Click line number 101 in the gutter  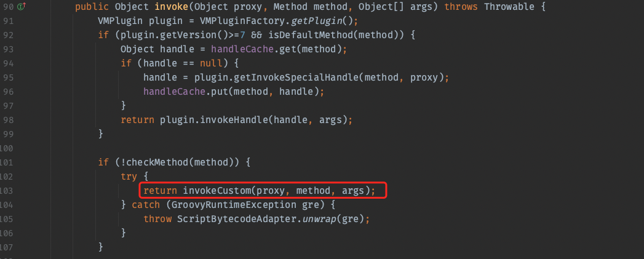click(6, 162)
